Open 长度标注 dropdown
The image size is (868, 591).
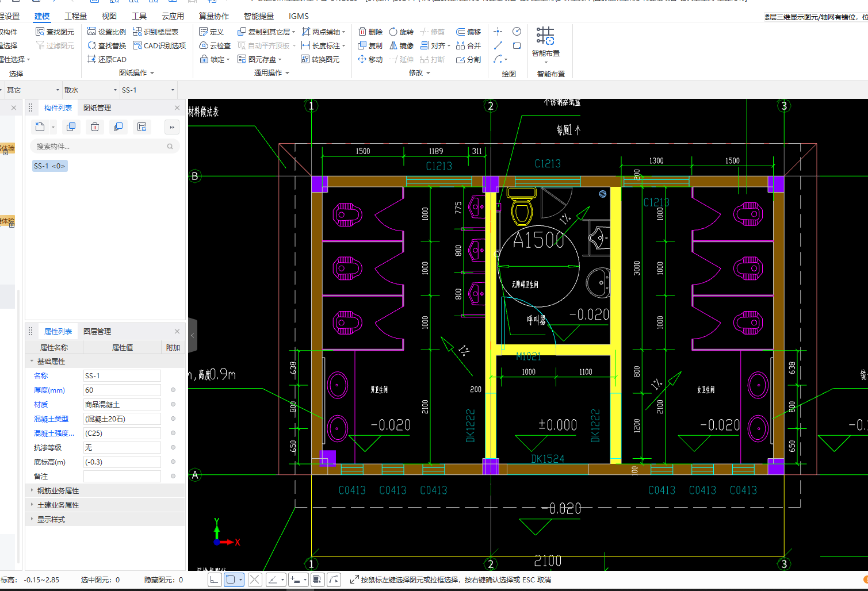point(344,46)
